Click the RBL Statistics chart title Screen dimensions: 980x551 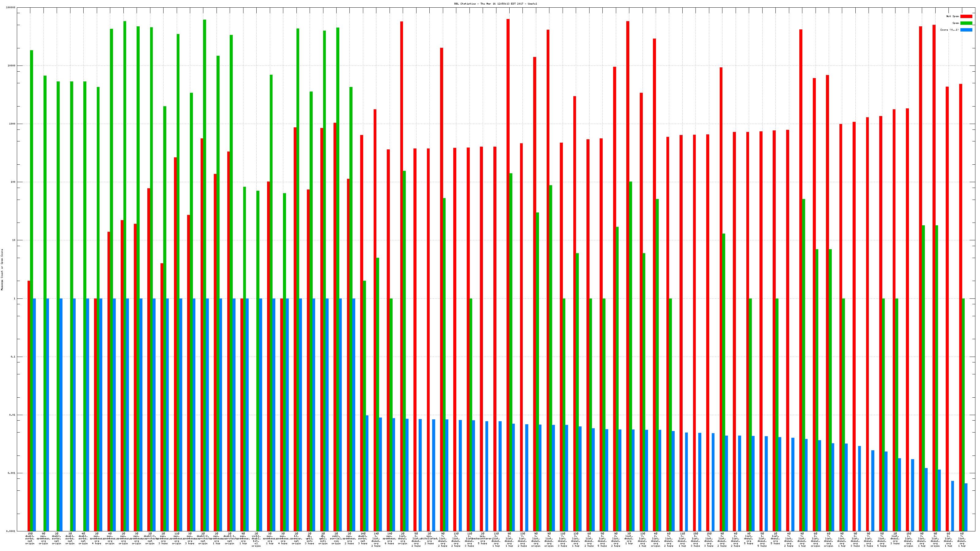(495, 4)
